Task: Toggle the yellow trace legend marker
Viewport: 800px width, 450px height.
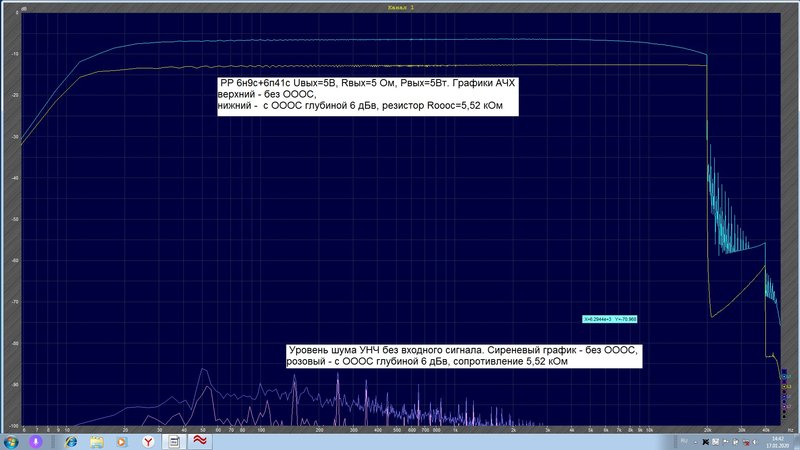Action: pyautogui.click(x=784, y=387)
